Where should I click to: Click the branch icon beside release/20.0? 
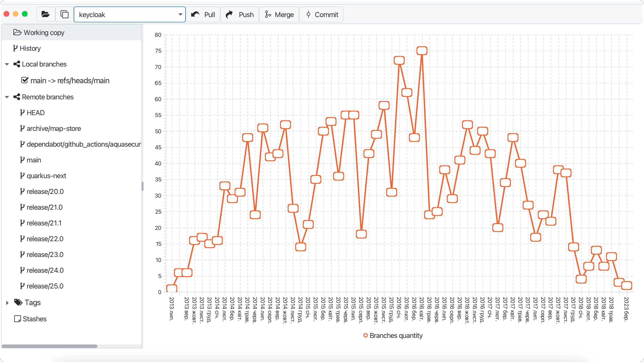tap(22, 192)
